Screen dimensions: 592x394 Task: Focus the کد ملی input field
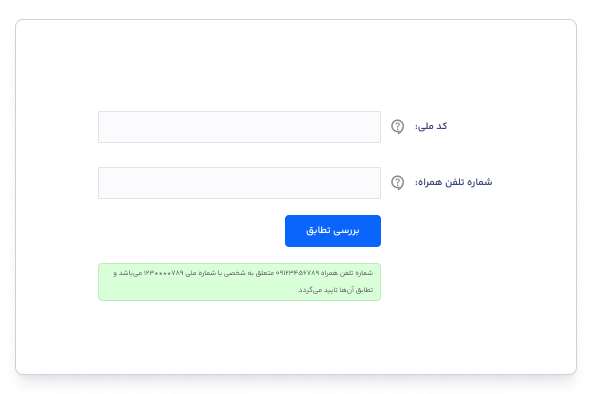click(x=239, y=127)
